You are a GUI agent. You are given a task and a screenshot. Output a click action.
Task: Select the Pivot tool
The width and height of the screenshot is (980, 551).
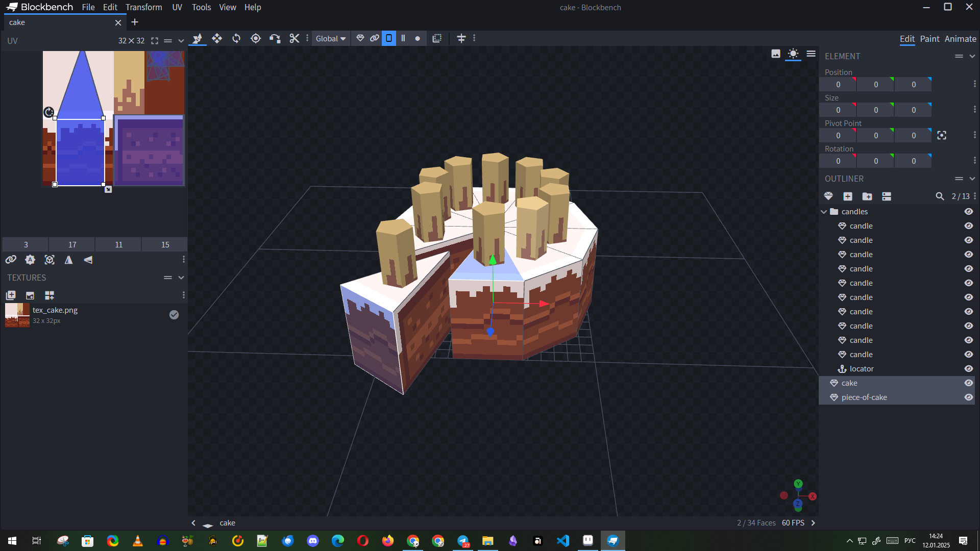click(x=256, y=38)
